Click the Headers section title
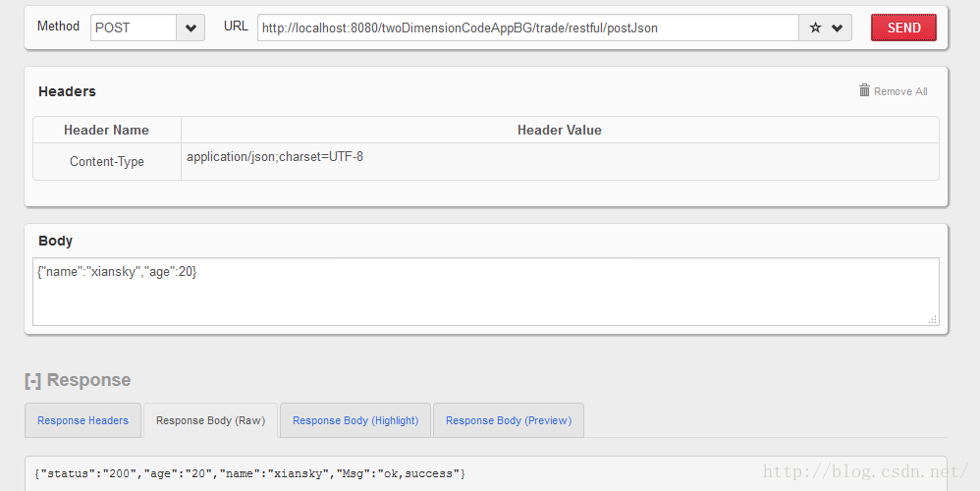The image size is (980, 491). click(x=68, y=91)
